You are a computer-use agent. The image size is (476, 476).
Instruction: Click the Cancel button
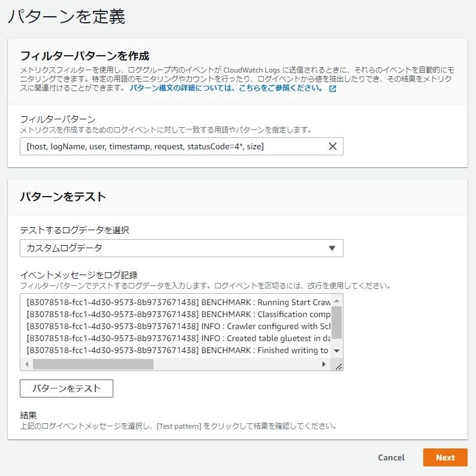391,457
